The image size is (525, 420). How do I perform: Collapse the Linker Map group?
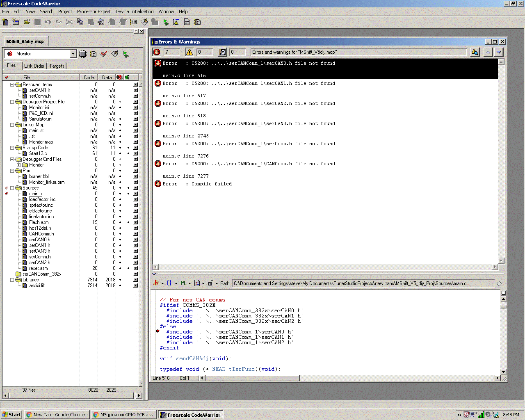(12, 125)
